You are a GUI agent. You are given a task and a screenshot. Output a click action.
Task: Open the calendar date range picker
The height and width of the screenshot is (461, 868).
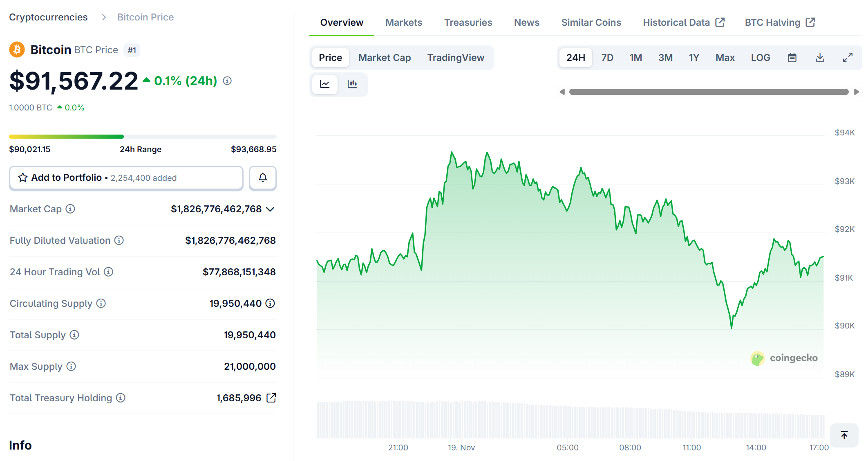pos(792,58)
